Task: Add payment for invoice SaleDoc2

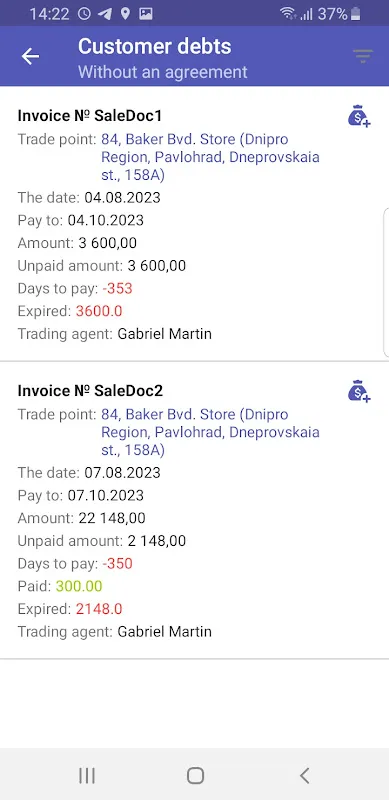Action: coord(359,391)
